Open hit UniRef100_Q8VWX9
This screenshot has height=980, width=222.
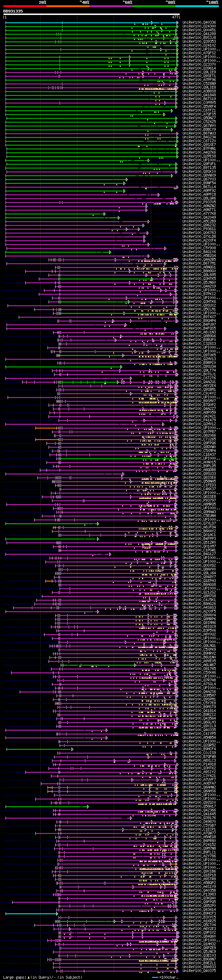pyautogui.click(x=199, y=175)
